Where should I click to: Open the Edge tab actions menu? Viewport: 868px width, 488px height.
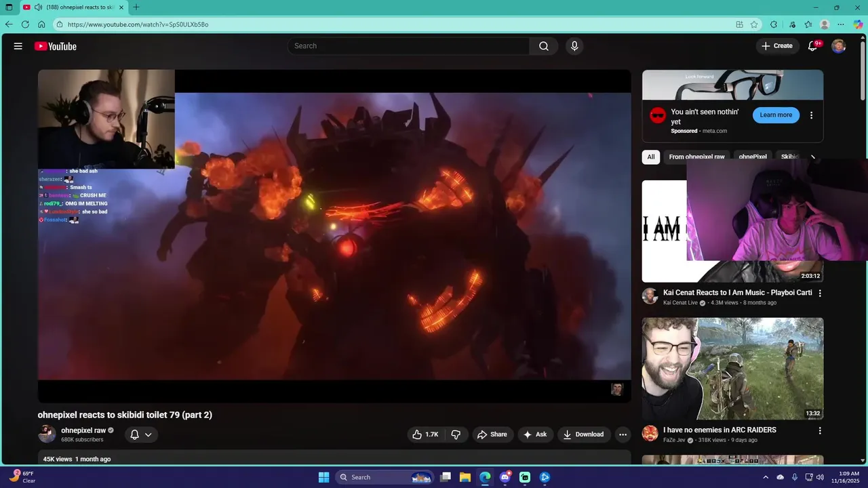point(9,7)
